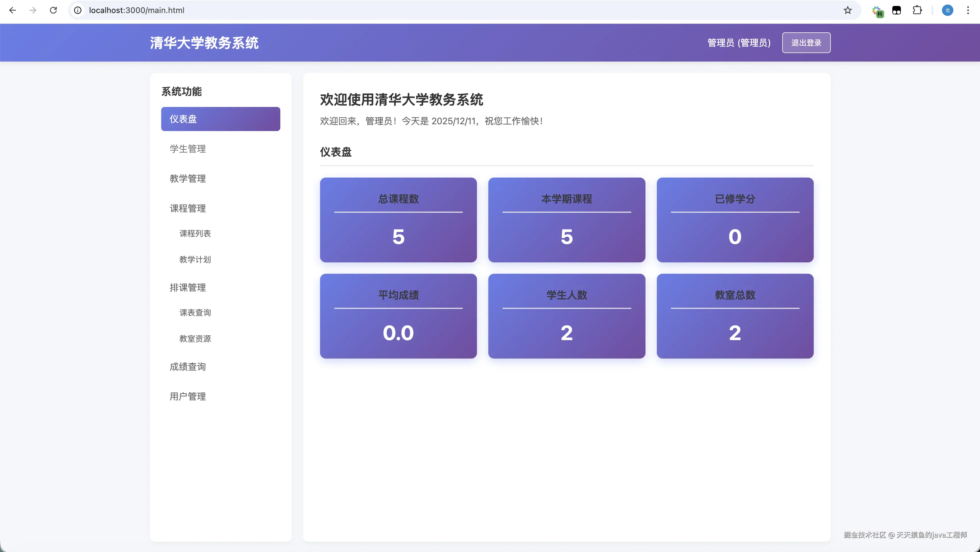The height and width of the screenshot is (552, 980).
Task: Click the browser back arrow
Action: [12, 10]
